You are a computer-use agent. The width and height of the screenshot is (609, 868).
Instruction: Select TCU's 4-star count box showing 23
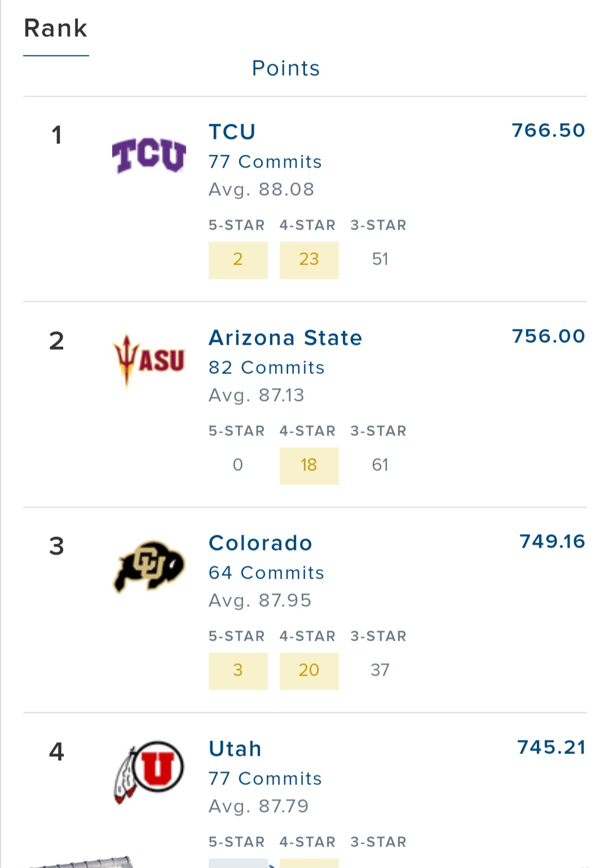coord(309,260)
